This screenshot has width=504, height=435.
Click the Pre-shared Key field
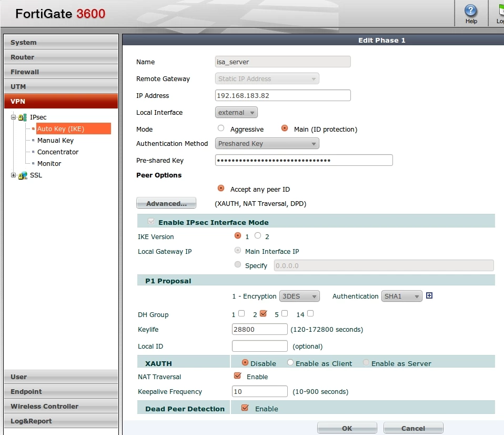point(304,160)
